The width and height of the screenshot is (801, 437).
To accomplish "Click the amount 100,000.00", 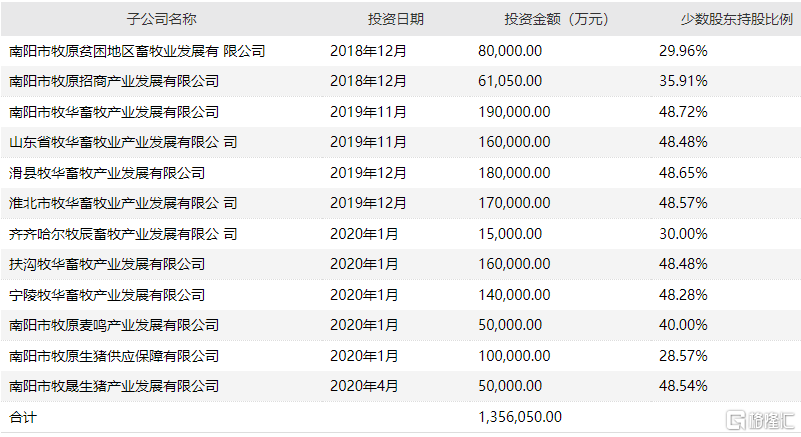I will point(514,356).
